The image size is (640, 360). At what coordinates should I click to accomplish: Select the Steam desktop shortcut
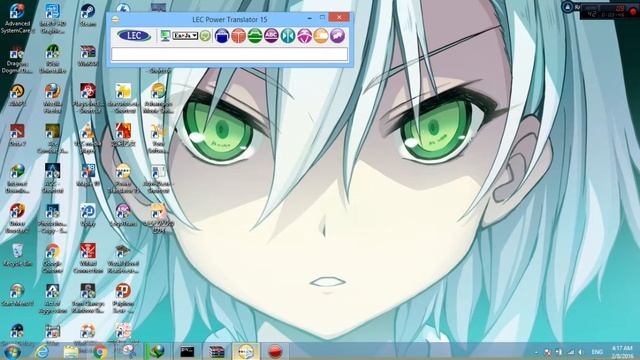click(88, 16)
